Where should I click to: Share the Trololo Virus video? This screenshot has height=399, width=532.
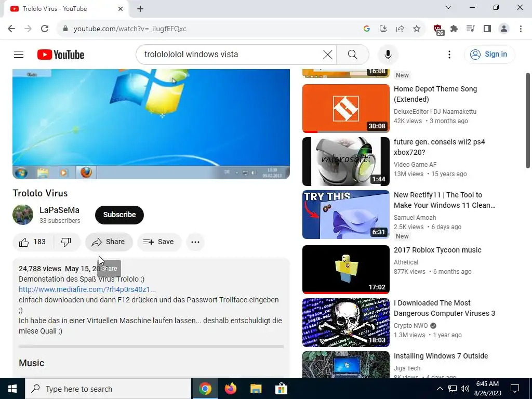(x=109, y=242)
